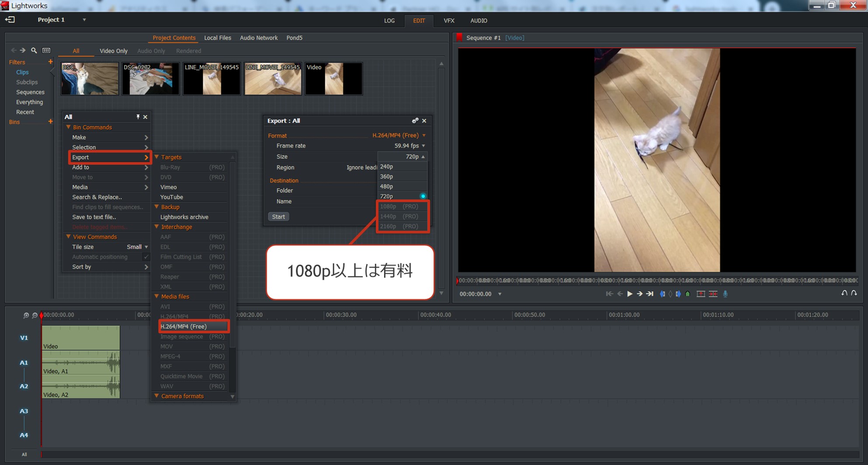The image size is (868, 465).
Task: Open the Project 1 dropdown arrow
Action: [84, 20]
